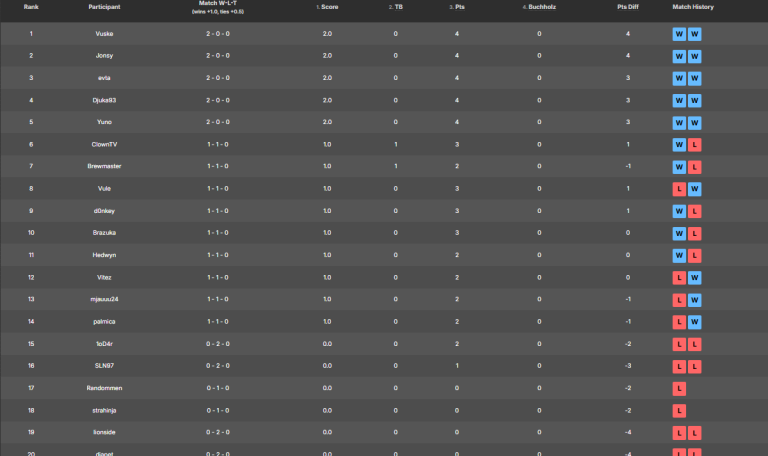The height and width of the screenshot is (456, 768).
Task: Click the L badge in ClownTV's match history
Action: click(x=695, y=144)
